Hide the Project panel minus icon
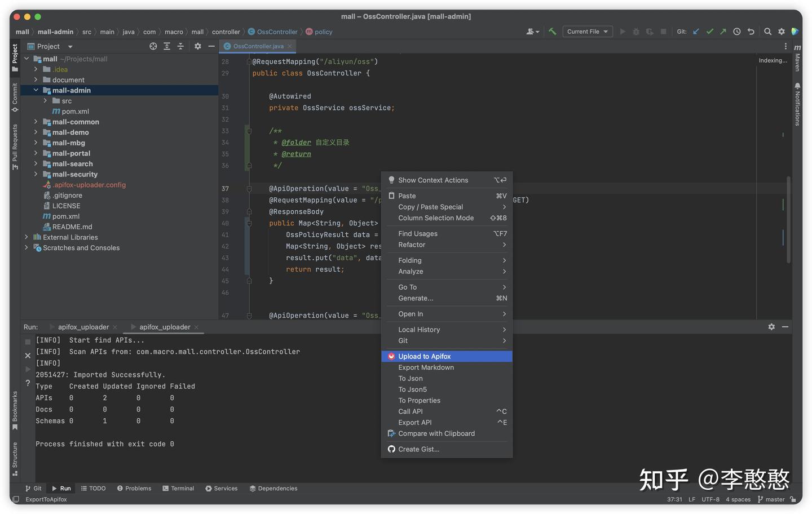Viewport: 812px width, 514px height. (x=211, y=46)
